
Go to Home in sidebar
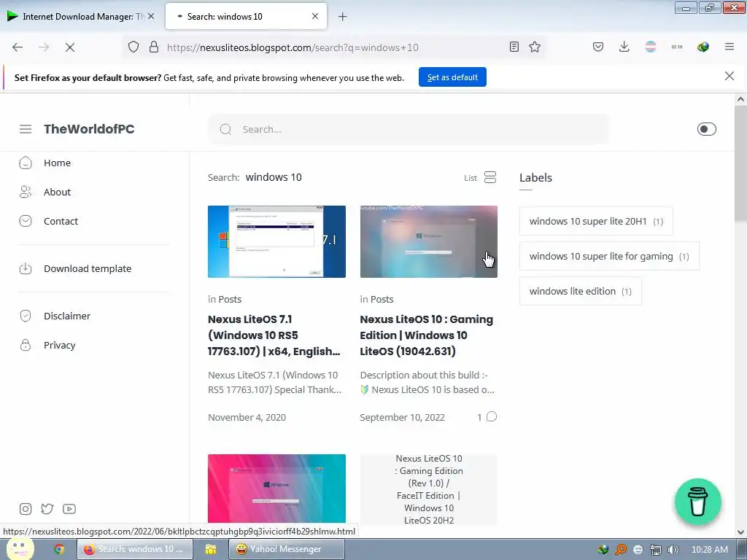coord(57,163)
